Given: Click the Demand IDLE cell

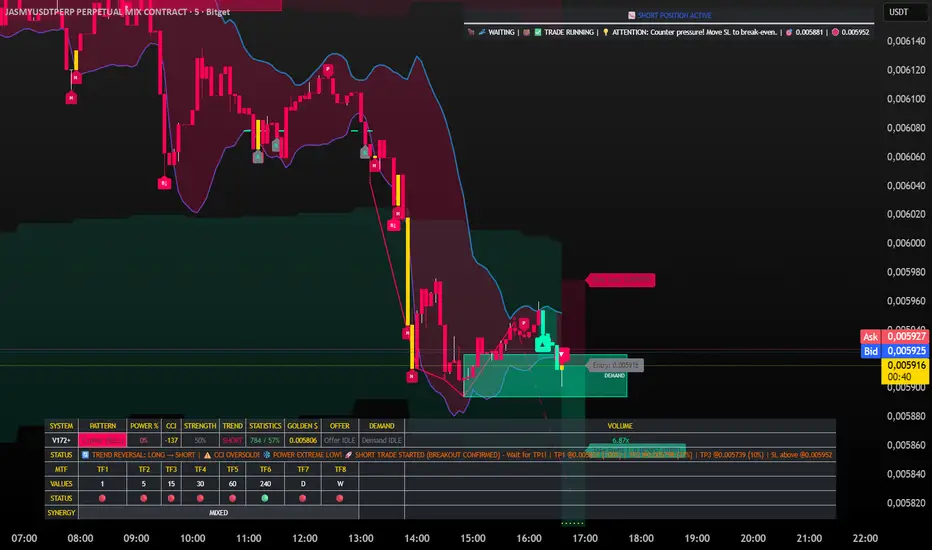Looking at the screenshot, I should [382, 441].
